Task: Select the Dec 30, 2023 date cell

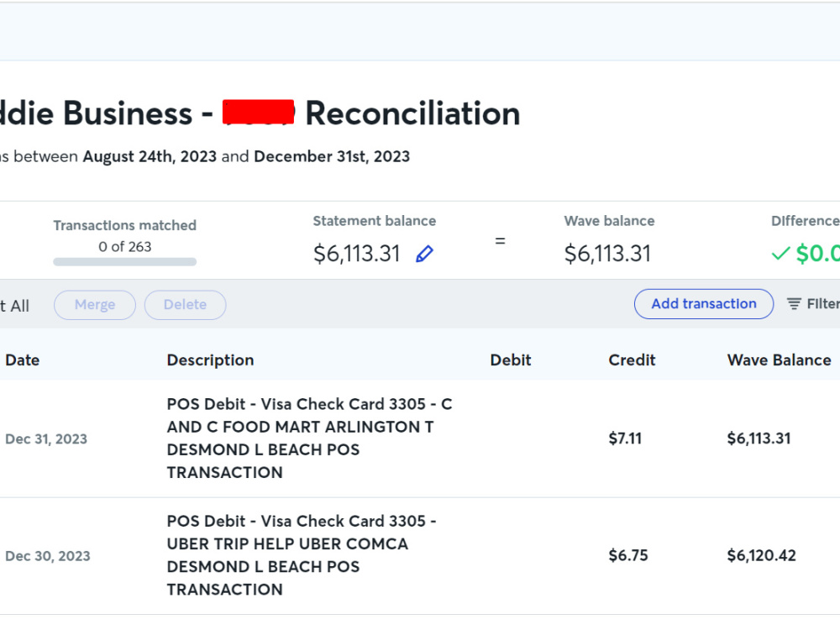Action: pyautogui.click(x=48, y=556)
